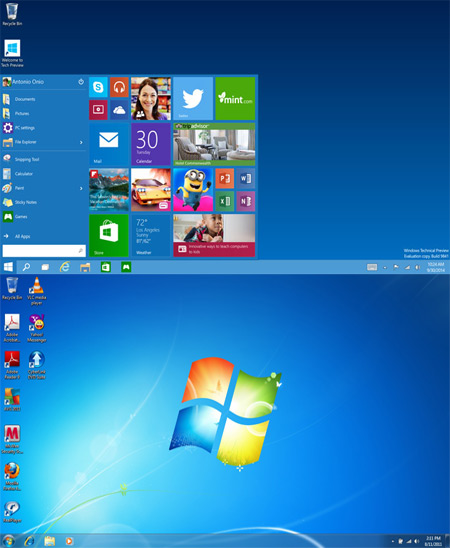Expand the File Explorer submenu arrow

click(x=81, y=142)
